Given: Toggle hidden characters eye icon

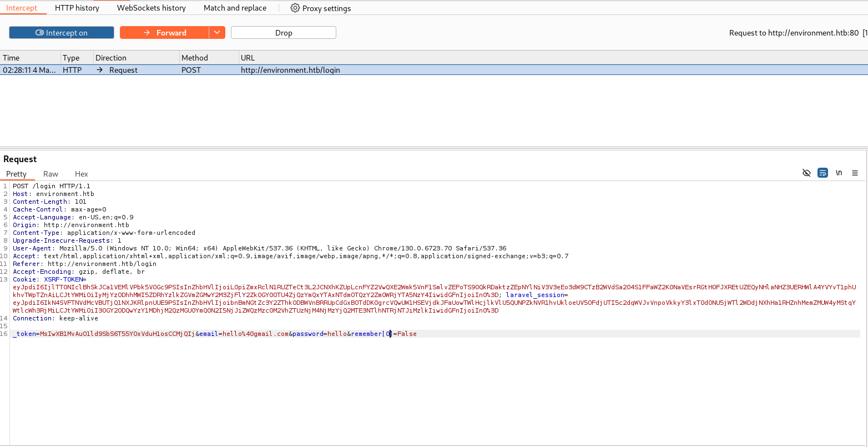Looking at the screenshot, I should (806, 173).
